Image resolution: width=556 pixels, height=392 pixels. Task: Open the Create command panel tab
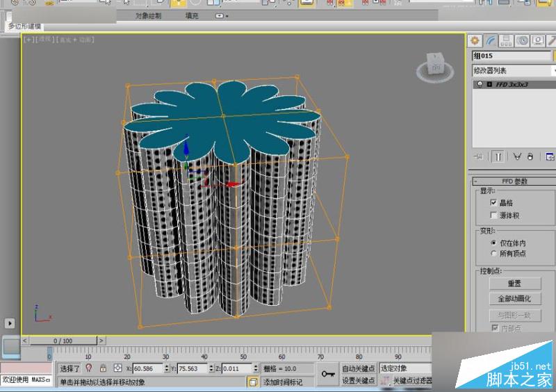(x=475, y=40)
